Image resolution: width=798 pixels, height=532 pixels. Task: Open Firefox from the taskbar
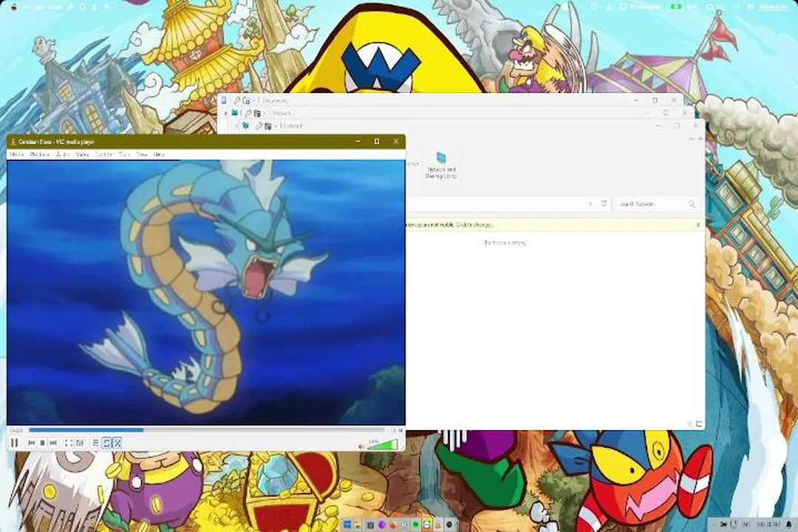[x=393, y=525]
